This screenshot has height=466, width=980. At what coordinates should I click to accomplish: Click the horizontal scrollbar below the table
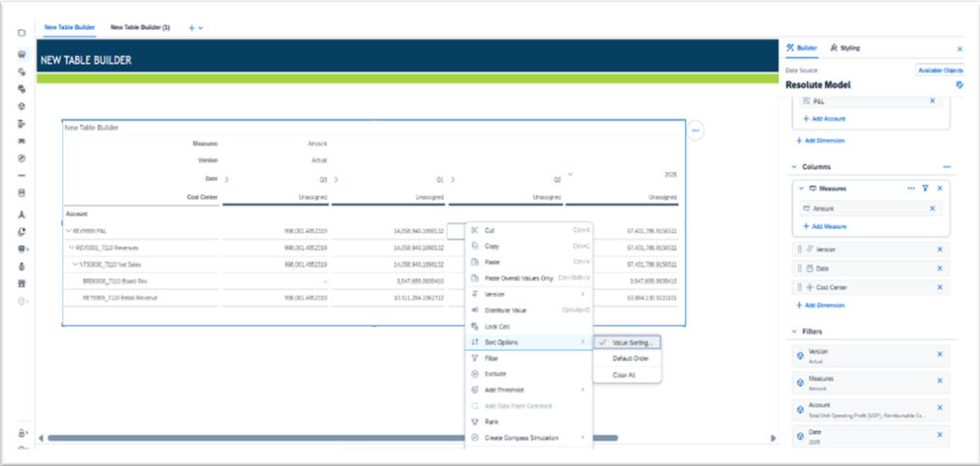coord(387,438)
